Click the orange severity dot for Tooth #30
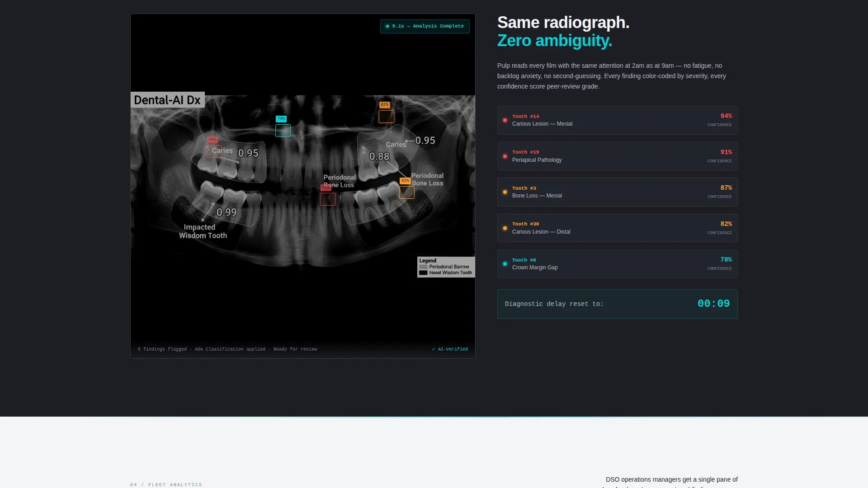Screen dimensions: 868x488 pos(505,228)
